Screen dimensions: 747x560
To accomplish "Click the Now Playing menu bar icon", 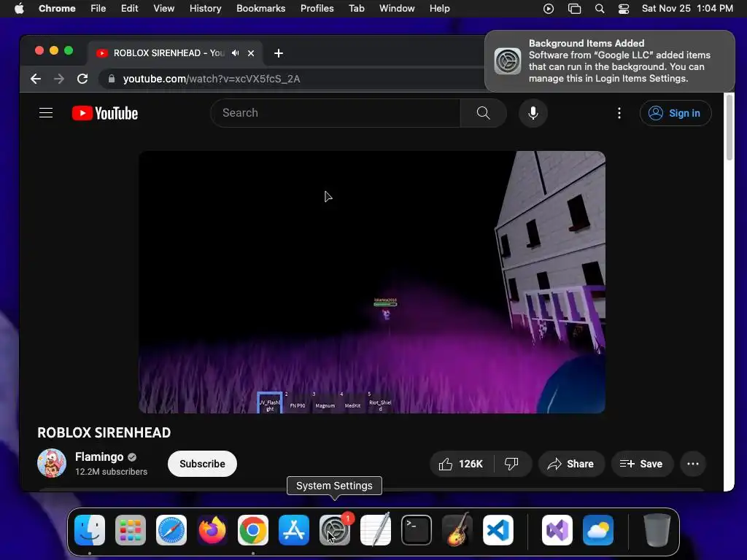I will point(549,9).
